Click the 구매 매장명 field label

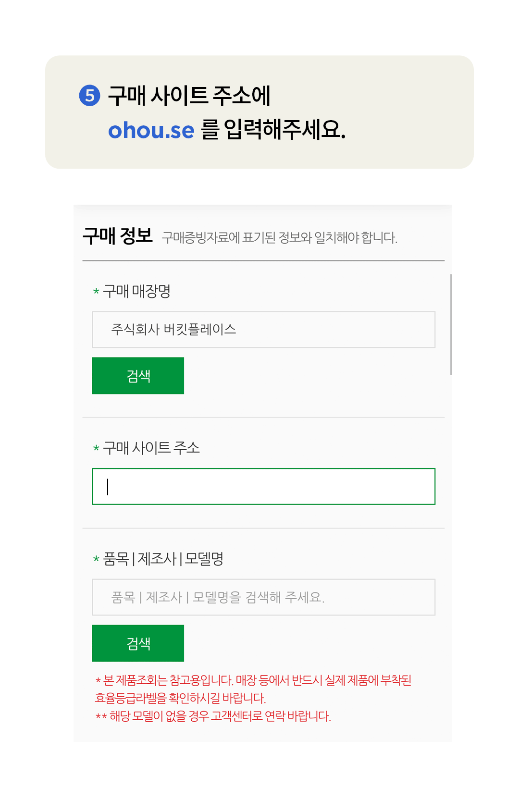(137, 291)
